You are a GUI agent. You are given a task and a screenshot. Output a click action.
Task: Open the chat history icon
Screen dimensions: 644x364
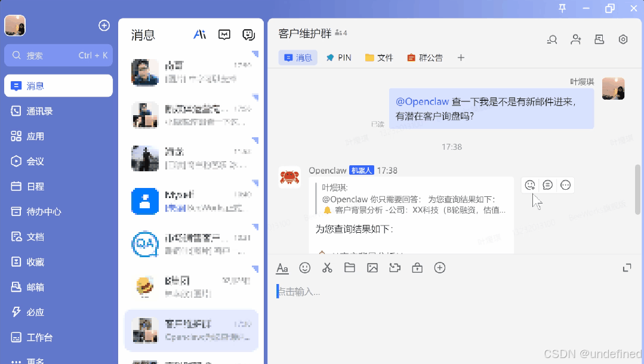pos(599,39)
